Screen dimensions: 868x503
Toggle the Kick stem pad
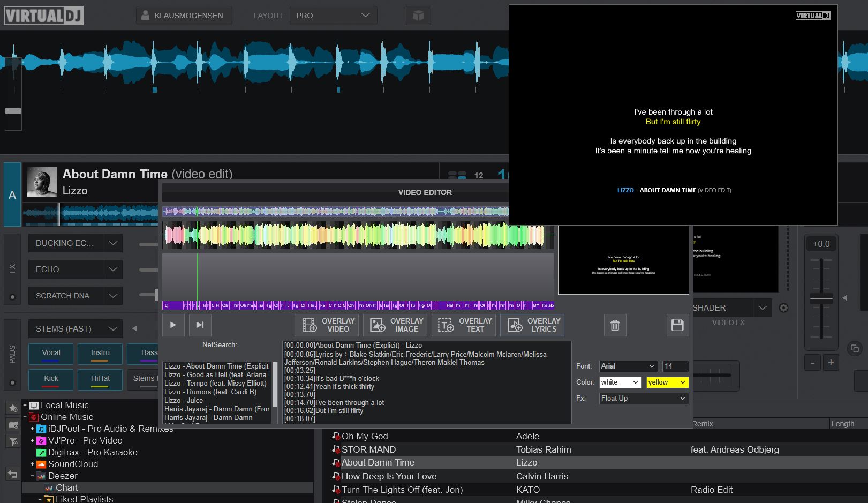(x=51, y=379)
